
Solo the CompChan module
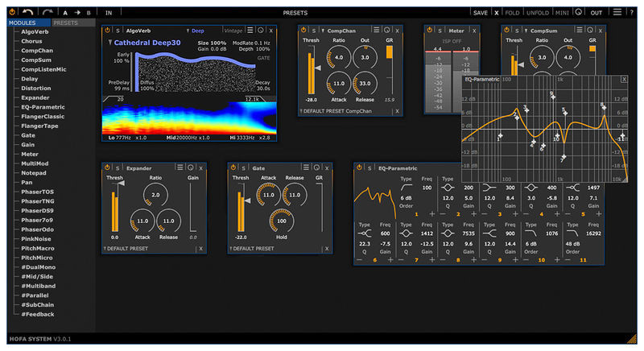tap(314, 31)
